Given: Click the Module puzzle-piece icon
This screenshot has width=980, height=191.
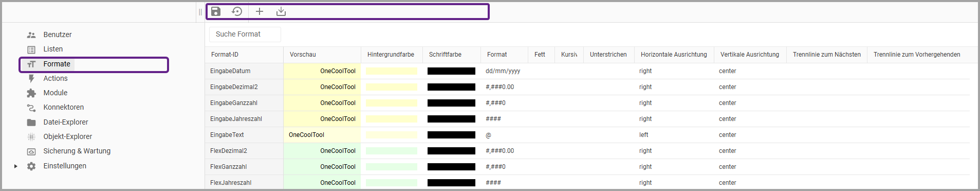Looking at the screenshot, I should 31,93.
